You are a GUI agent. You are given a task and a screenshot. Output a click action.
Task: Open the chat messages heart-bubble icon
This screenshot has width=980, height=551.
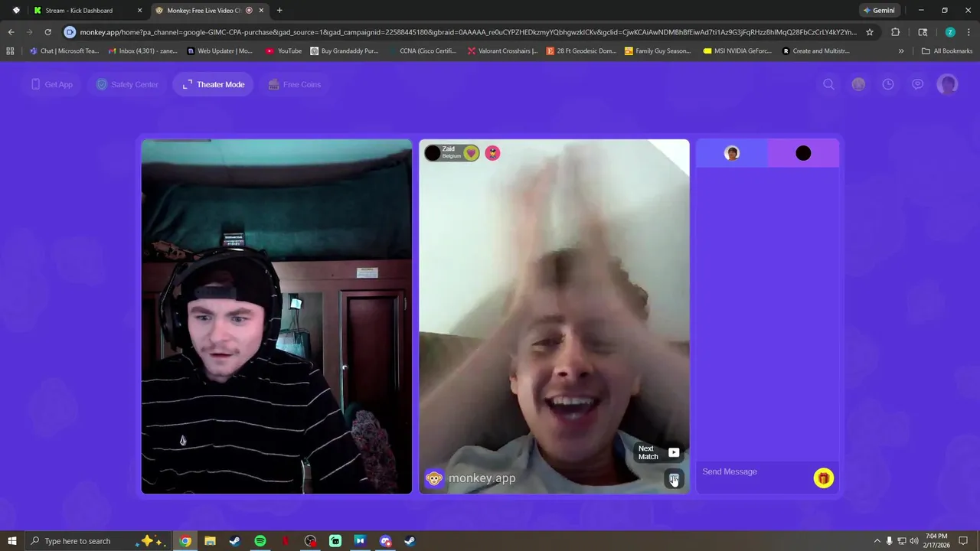click(917, 84)
